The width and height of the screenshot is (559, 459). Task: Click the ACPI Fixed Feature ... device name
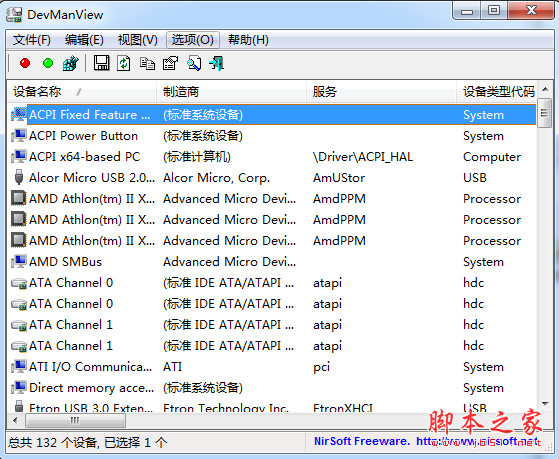pyautogui.click(x=89, y=114)
